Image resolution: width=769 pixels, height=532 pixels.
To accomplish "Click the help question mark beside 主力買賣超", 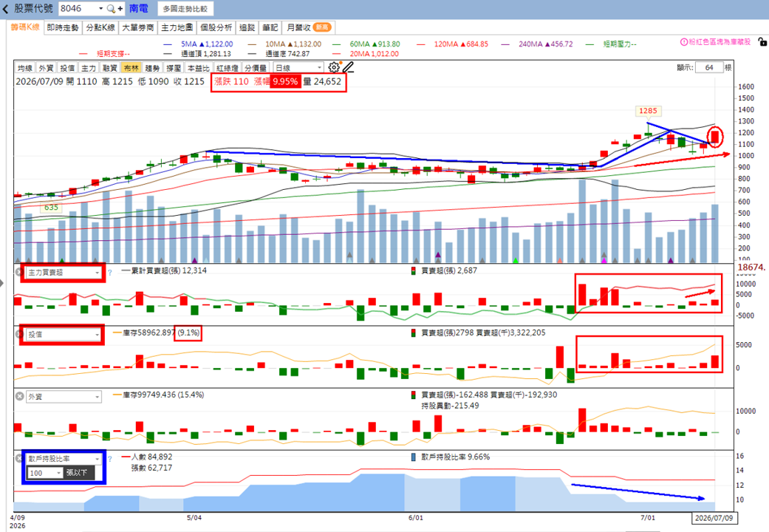I will (110, 273).
